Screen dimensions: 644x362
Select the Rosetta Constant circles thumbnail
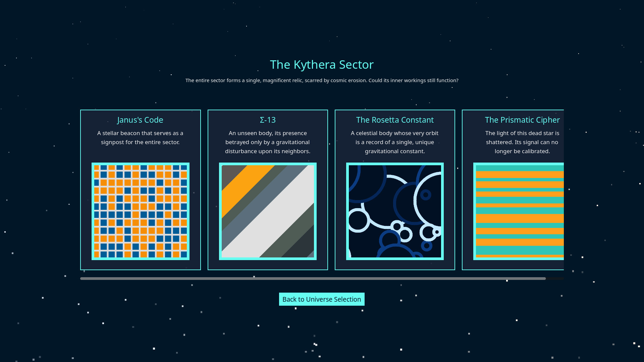[395, 211]
